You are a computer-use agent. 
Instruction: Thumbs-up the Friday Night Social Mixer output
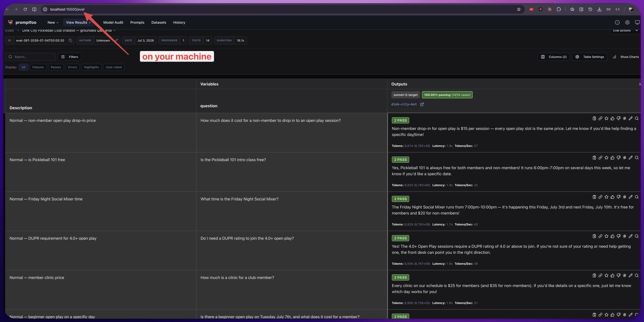(x=612, y=197)
